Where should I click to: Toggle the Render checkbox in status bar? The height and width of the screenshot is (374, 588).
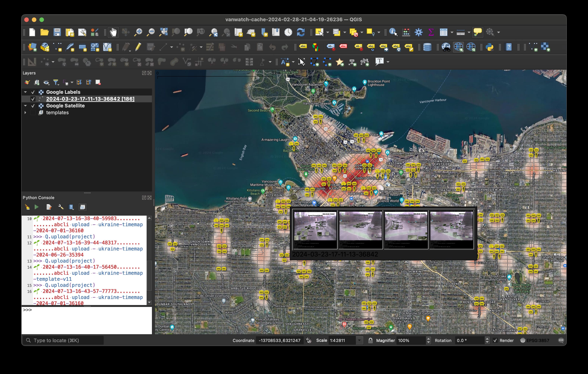[495, 340]
